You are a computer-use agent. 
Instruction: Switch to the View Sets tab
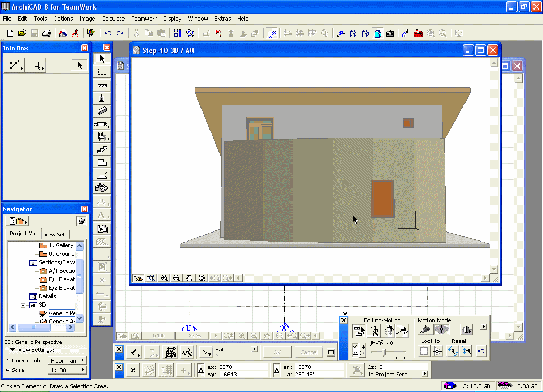(x=56, y=234)
